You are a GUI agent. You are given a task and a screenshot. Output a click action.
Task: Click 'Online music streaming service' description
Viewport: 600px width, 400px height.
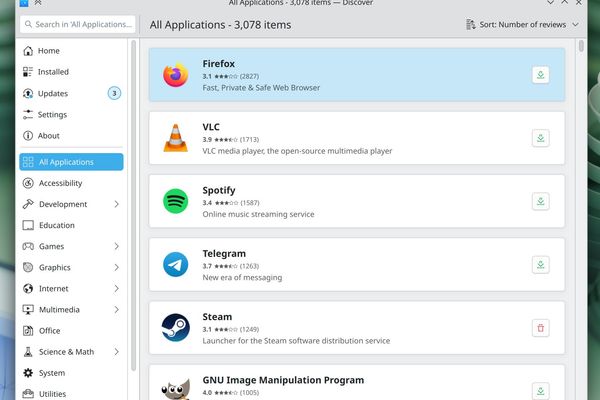258,214
